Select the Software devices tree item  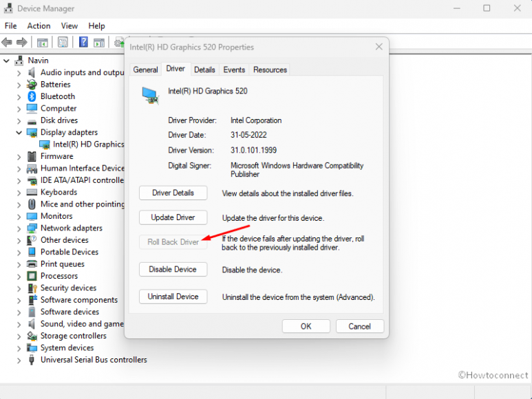[x=70, y=312]
